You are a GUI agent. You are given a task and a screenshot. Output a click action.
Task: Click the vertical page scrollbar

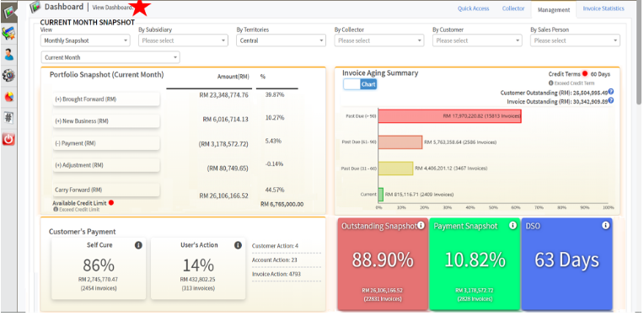click(x=638, y=53)
